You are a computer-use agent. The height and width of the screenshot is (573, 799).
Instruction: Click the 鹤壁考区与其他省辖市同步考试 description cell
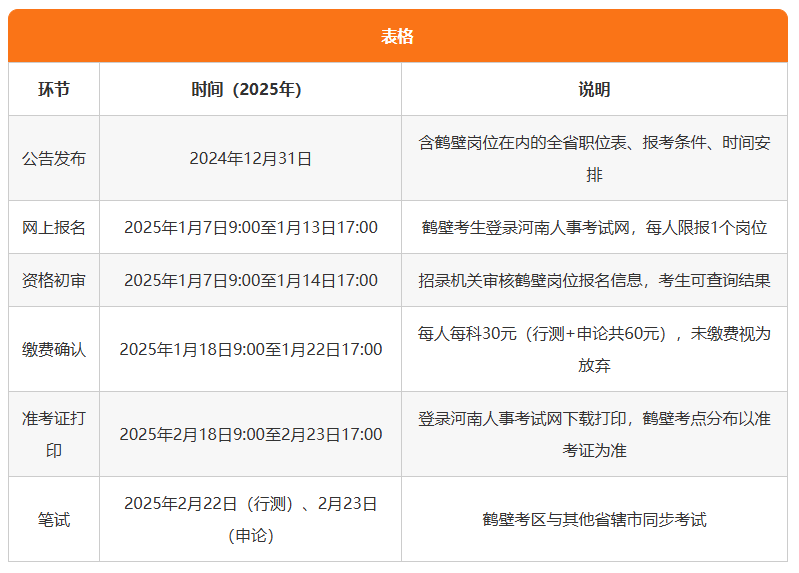point(594,519)
